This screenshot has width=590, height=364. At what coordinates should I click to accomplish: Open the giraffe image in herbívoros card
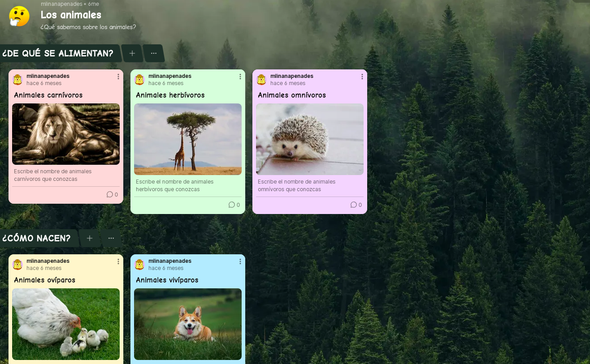(188, 139)
